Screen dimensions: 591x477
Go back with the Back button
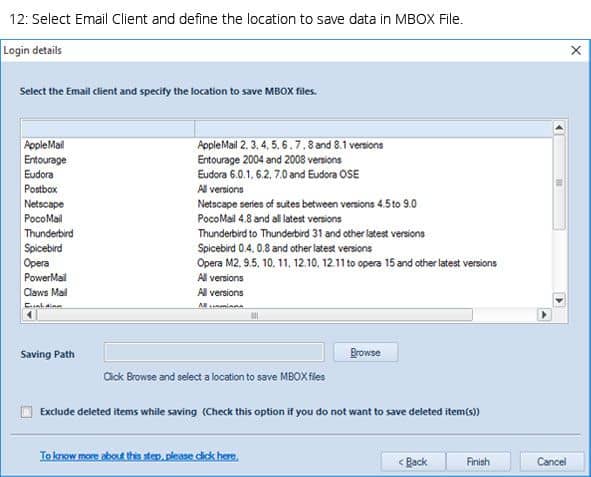click(x=413, y=462)
